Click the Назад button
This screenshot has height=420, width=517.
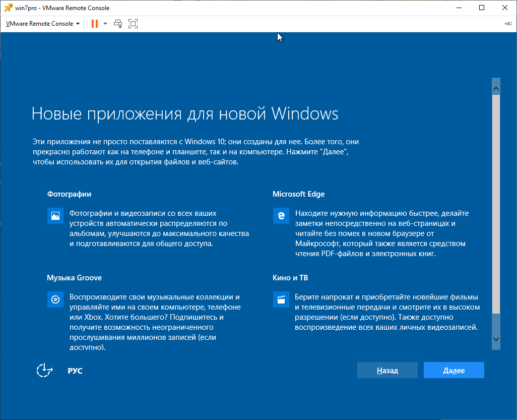pyautogui.click(x=387, y=370)
